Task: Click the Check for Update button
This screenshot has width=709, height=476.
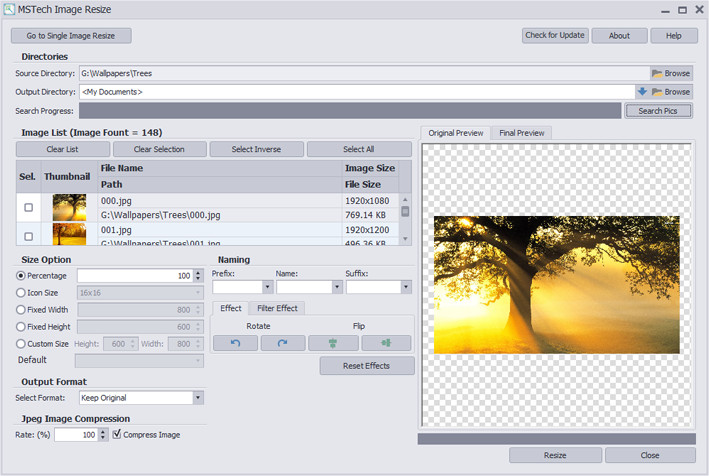Action: [x=555, y=35]
